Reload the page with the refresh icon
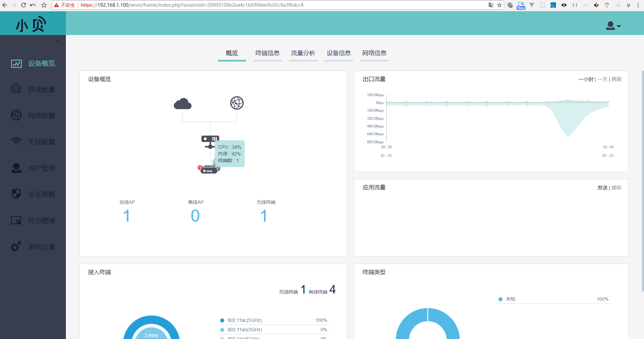The height and width of the screenshot is (339, 644). pos(24,5)
